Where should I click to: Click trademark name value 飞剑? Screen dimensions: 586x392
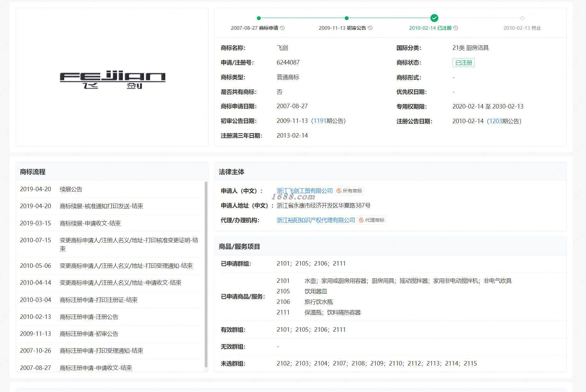click(282, 48)
